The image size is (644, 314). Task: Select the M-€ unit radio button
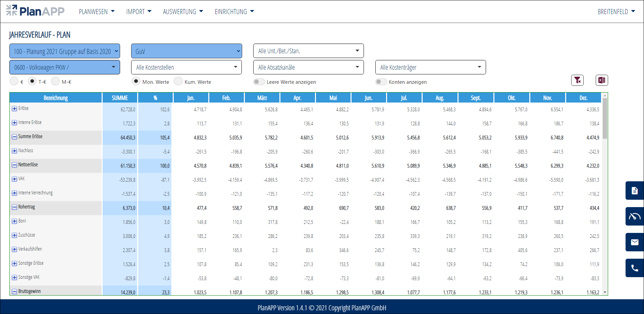tap(55, 81)
